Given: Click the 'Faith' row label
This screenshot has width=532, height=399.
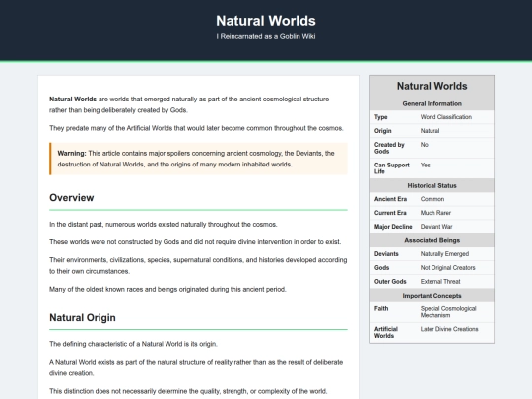Looking at the screenshot, I should [381, 308].
